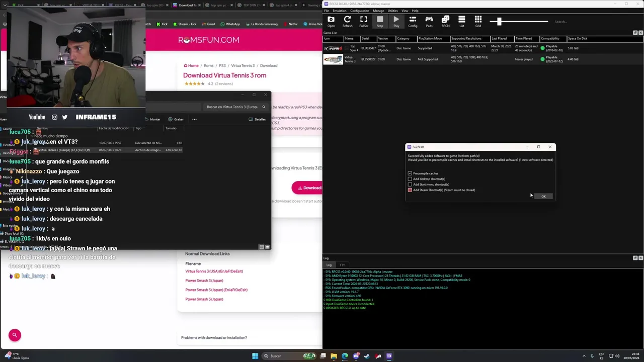644x362 pixels.
Task: Enable Add Start menu shortcut(s) checkbox
Action: pos(410,185)
